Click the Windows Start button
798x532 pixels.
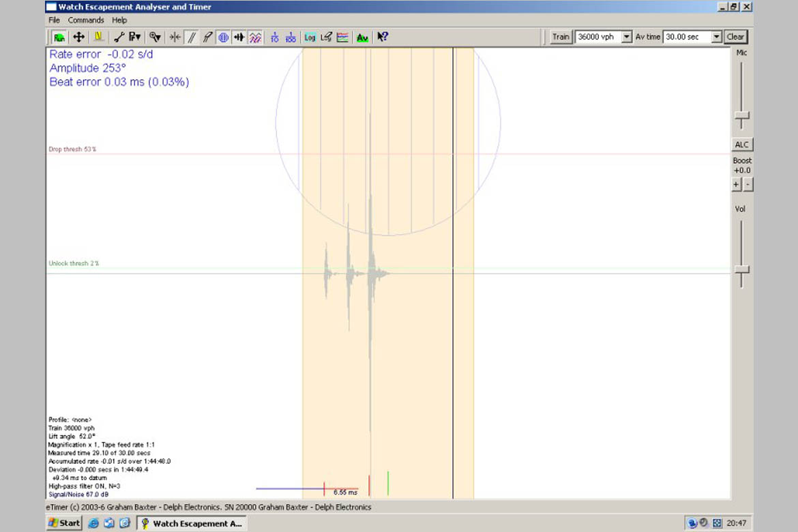pos(64,523)
